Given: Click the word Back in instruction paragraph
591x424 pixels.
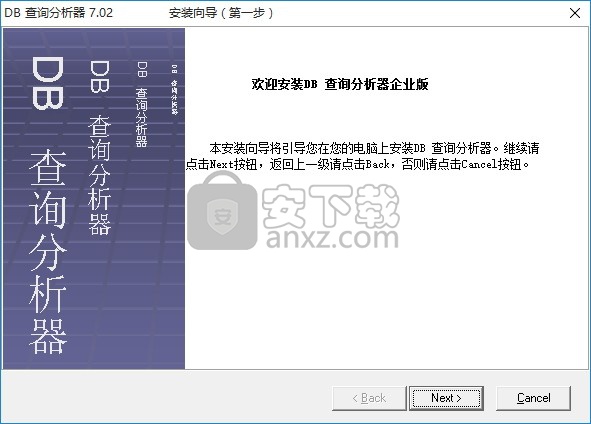Looking at the screenshot, I should click(377, 164).
